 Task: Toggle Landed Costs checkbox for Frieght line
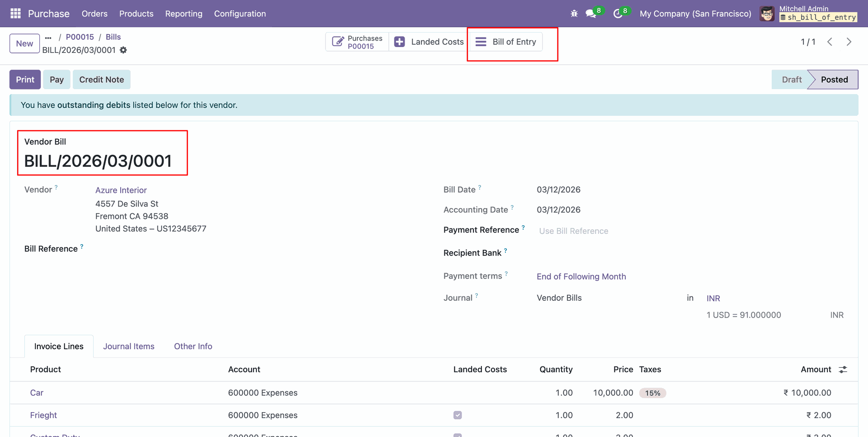coord(458,415)
